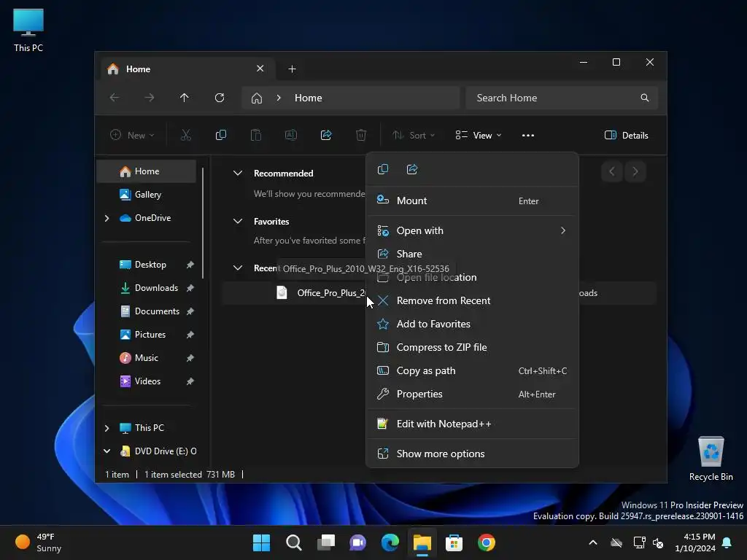This screenshot has width=747, height=560.
Task: Close the Home tab
Action: click(x=260, y=69)
